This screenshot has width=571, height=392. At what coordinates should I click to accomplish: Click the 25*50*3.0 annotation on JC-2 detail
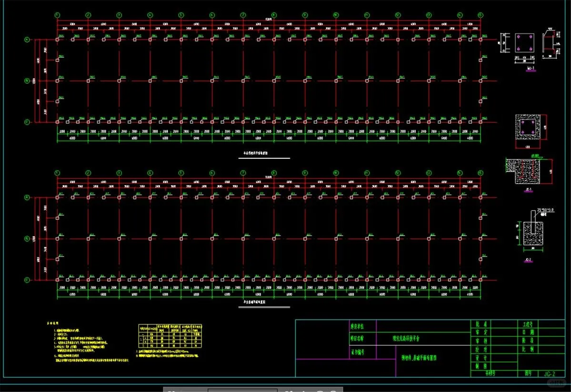(546, 210)
